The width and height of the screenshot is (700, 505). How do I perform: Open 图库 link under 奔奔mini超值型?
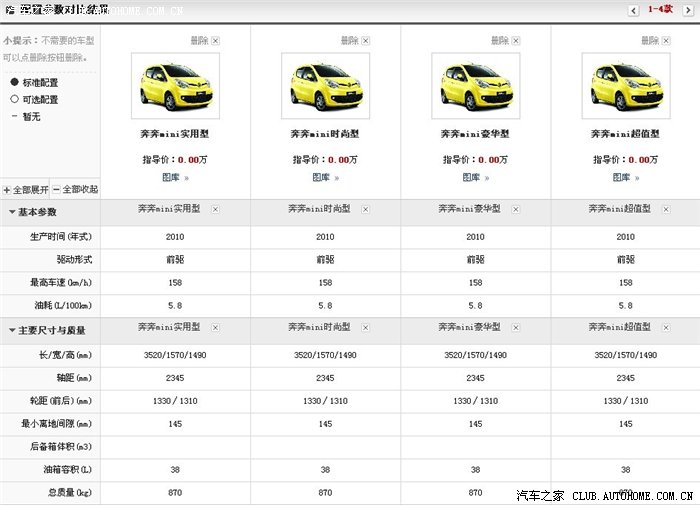625,178
